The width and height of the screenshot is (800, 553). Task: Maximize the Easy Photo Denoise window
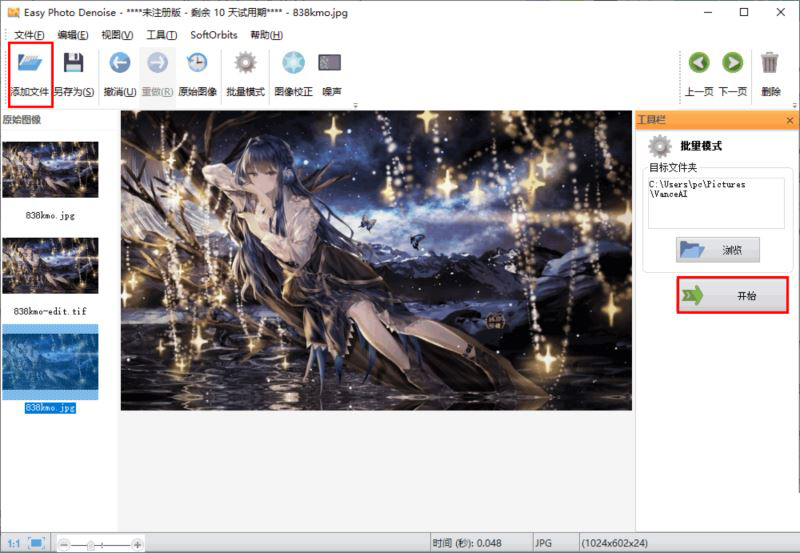click(x=744, y=12)
